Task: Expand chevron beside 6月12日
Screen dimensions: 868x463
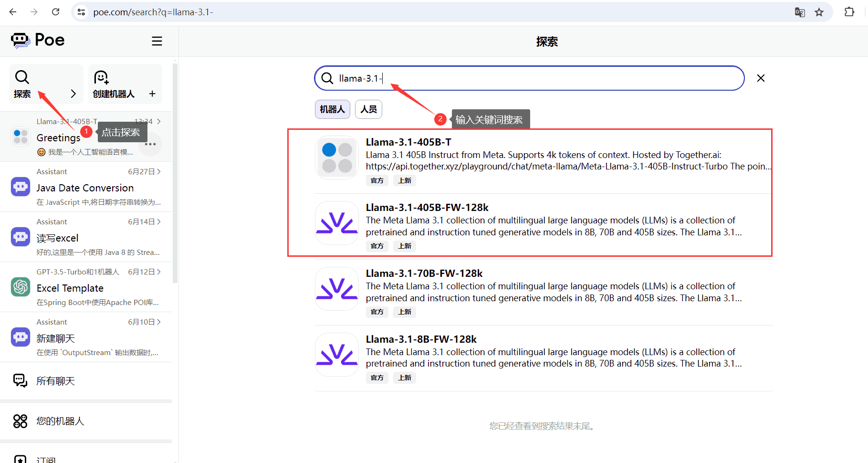Action: [x=158, y=272]
